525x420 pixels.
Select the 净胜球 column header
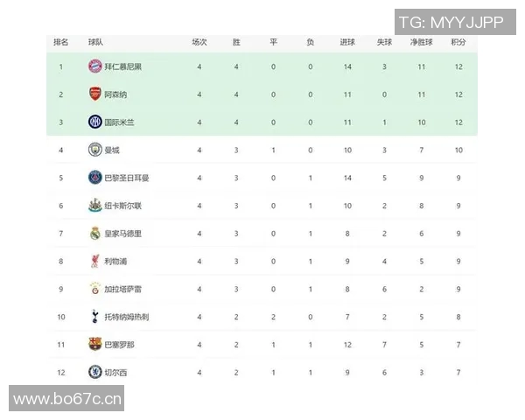[421, 41]
